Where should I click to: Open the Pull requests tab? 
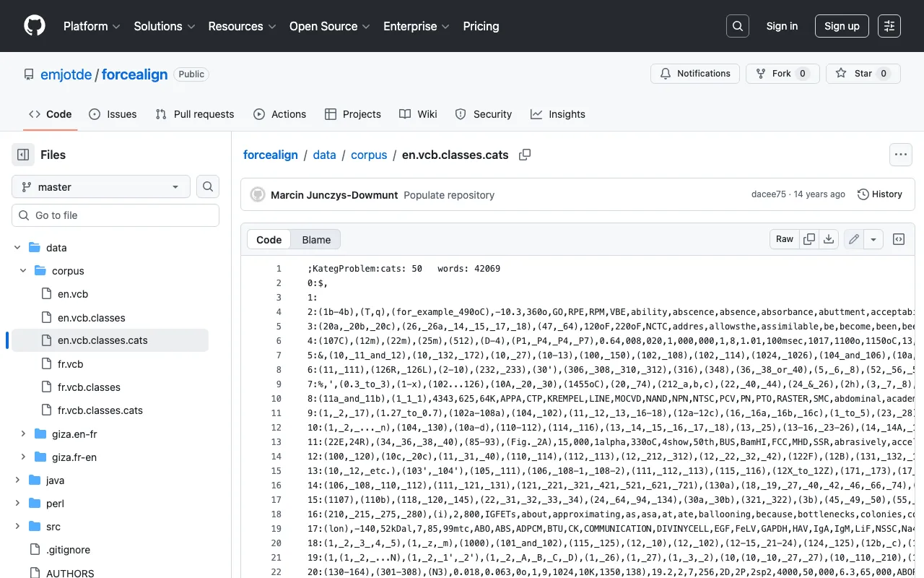click(195, 114)
